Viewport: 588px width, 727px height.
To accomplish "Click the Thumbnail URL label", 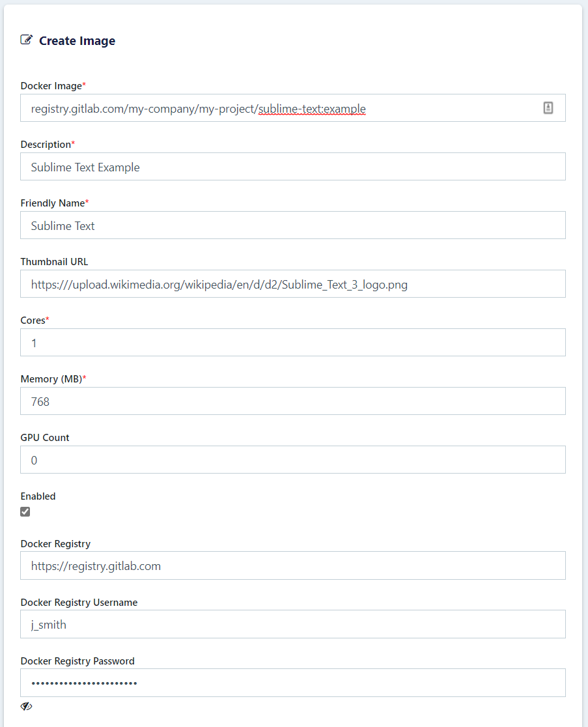I will click(x=54, y=262).
